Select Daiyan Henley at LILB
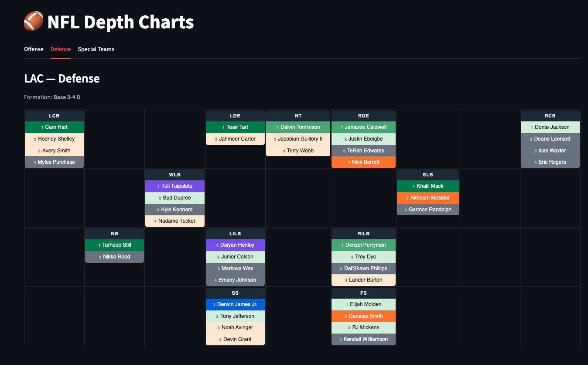The image size is (588, 365). click(235, 245)
